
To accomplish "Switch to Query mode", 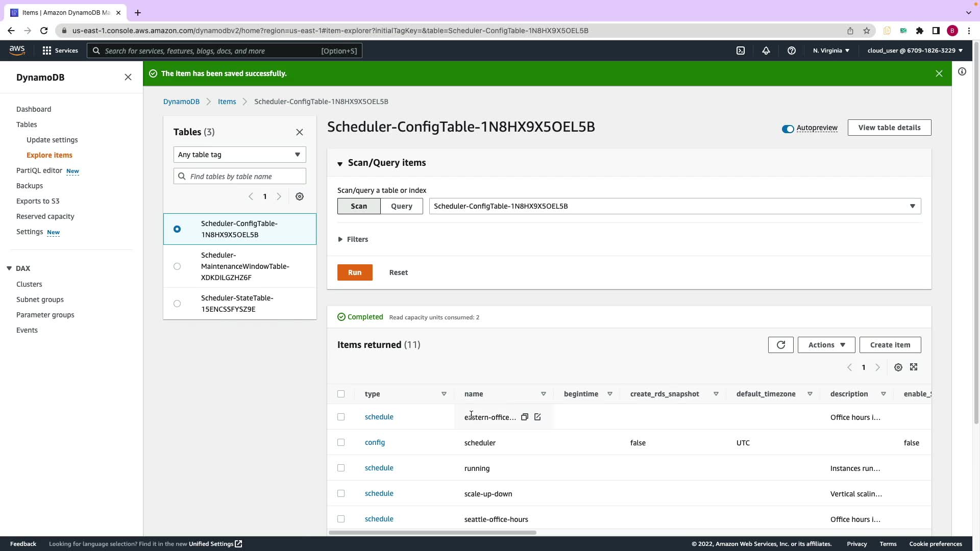I will [x=401, y=206].
